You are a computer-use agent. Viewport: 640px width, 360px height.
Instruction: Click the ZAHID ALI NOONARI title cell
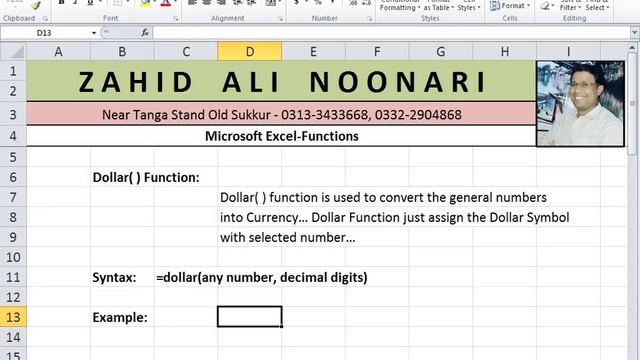[281, 81]
